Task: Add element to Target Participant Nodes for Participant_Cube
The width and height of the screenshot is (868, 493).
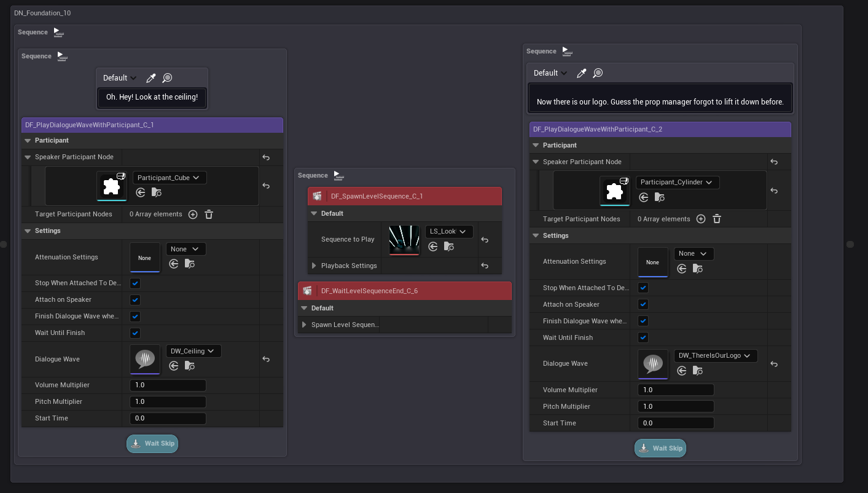Action: click(x=193, y=215)
